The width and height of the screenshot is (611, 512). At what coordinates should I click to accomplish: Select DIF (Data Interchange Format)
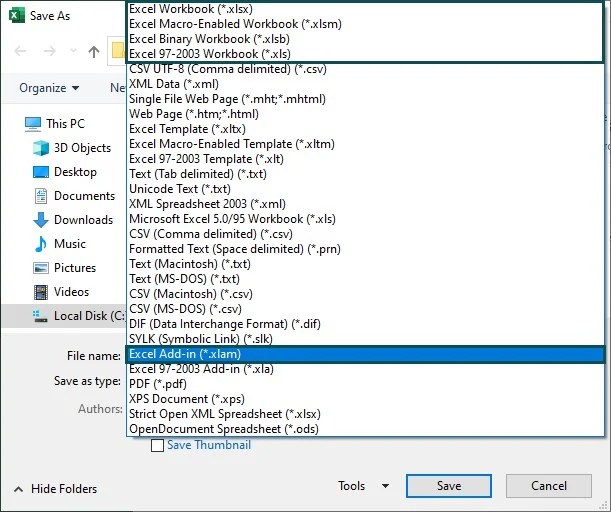pos(366,324)
